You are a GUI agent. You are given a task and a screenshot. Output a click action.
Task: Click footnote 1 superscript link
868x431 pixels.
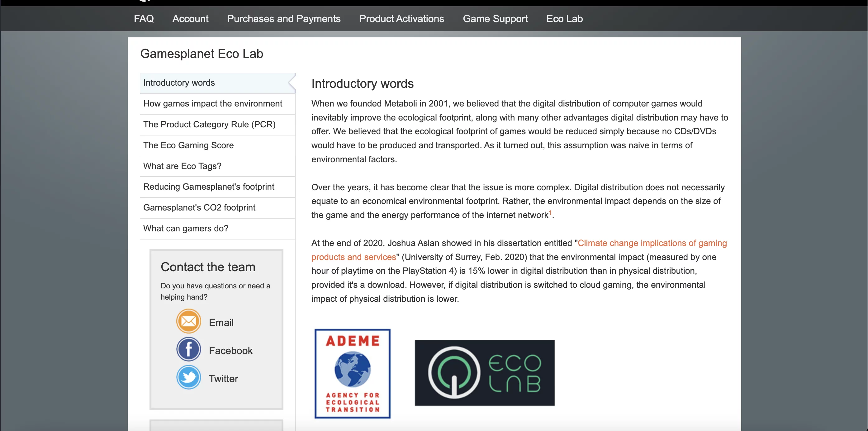point(550,213)
